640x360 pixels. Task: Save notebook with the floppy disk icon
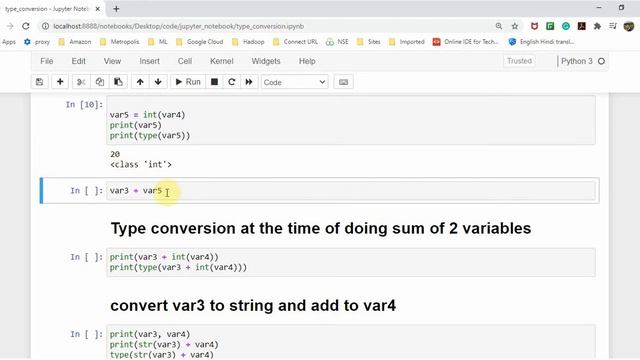[40, 82]
